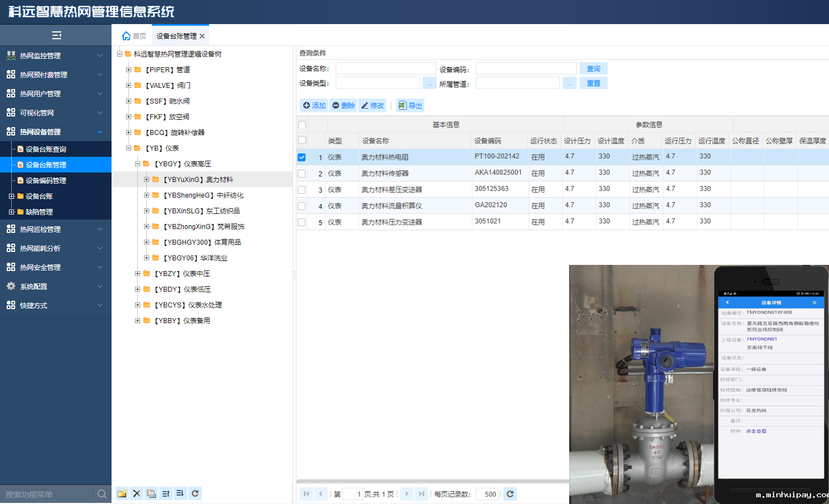Click the 设备名称 query input field
Viewport: 829px width, 504px height.
pos(378,69)
